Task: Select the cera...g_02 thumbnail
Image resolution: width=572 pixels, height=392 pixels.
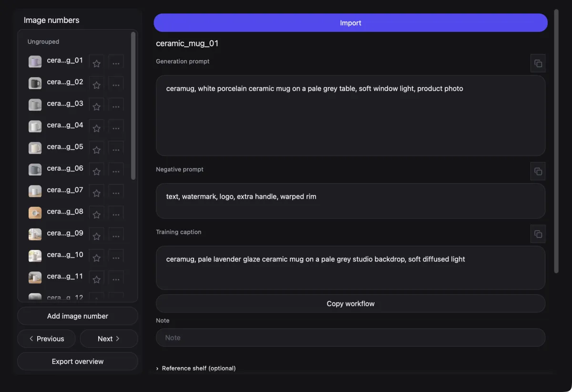Action: [x=35, y=83]
